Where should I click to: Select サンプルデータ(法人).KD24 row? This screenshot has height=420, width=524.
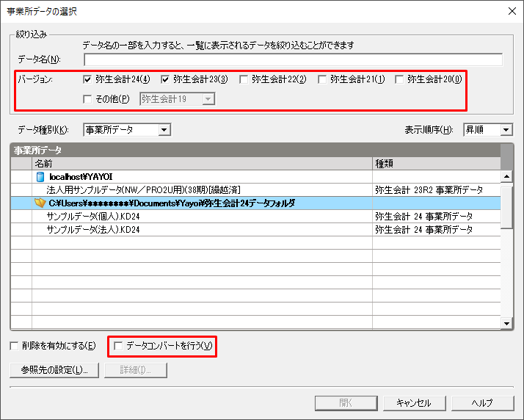pyautogui.click(x=255, y=229)
